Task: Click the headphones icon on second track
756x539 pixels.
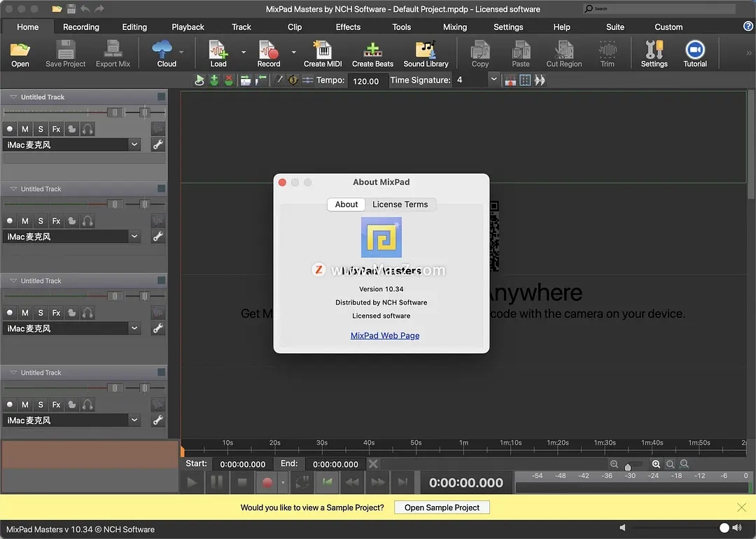Action: coord(87,220)
